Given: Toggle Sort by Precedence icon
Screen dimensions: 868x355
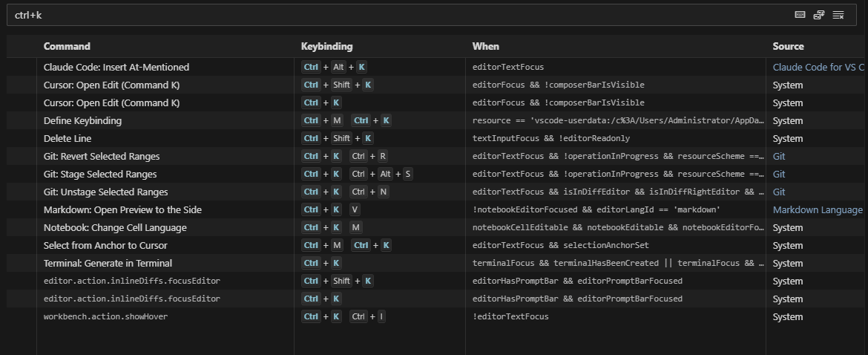Looking at the screenshot, I should coord(819,15).
